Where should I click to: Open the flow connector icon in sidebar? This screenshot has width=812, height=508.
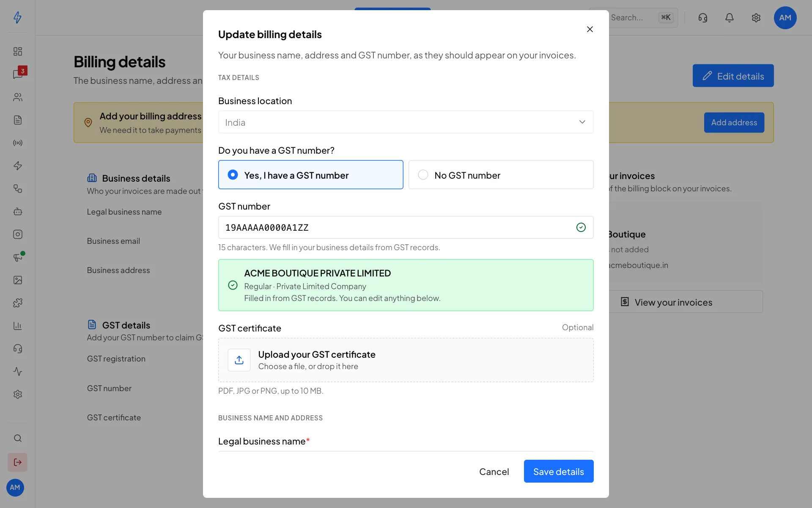[17, 188]
